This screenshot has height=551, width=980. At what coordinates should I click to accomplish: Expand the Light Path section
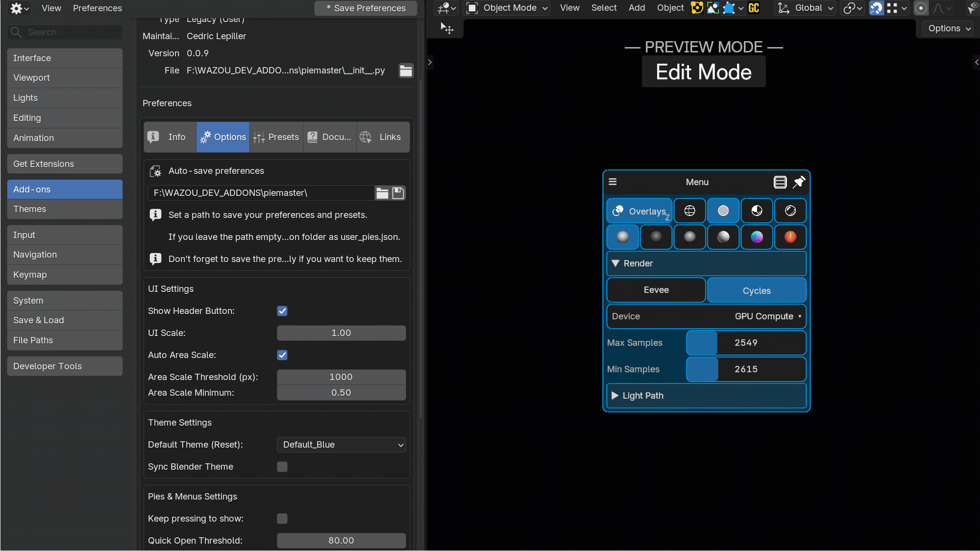click(x=706, y=396)
